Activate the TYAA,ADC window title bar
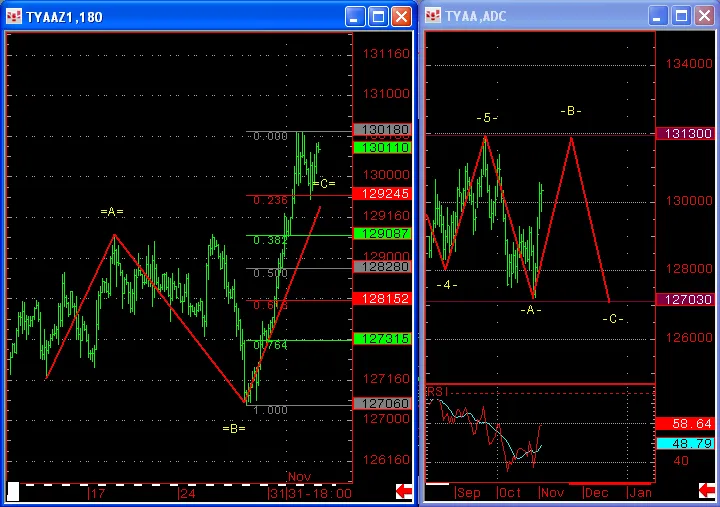Screen dimensions: 720x507 (540, 17)
